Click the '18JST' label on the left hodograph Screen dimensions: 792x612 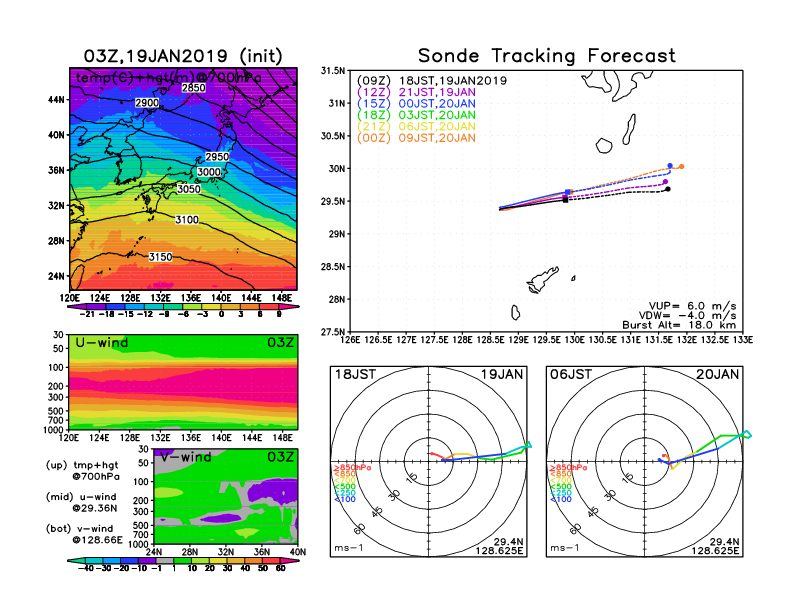355,375
